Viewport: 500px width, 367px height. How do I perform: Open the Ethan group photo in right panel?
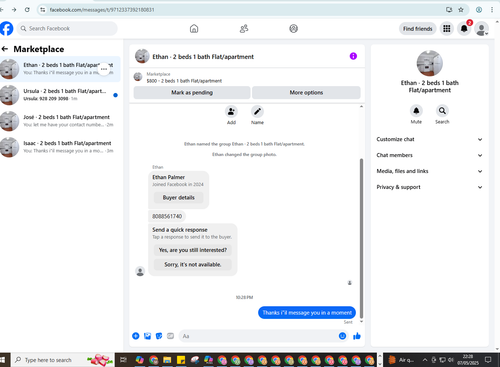(x=430, y=63)
